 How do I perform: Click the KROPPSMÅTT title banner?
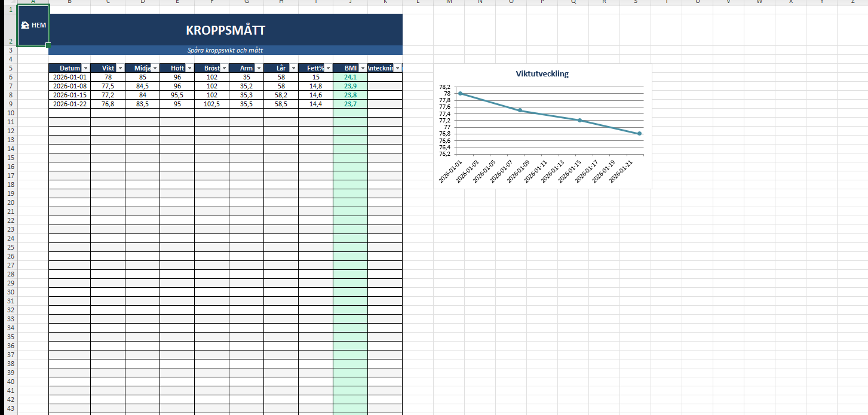(x=226, y=30)
